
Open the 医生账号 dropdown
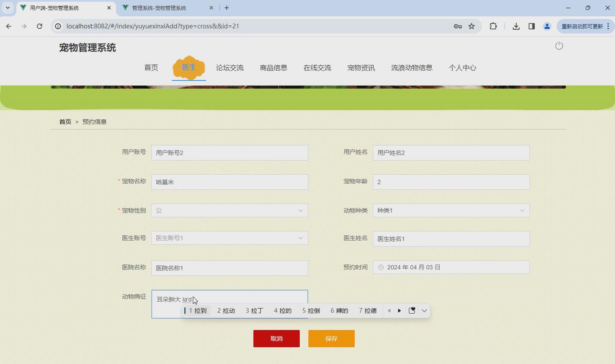click(x=300, y=238)
